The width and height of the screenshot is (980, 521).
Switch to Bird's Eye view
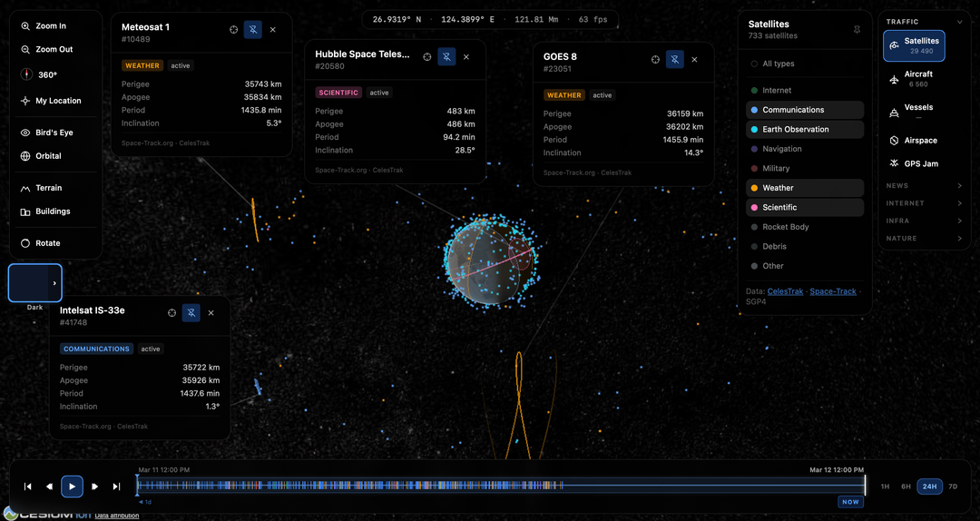tap(54, 133)
